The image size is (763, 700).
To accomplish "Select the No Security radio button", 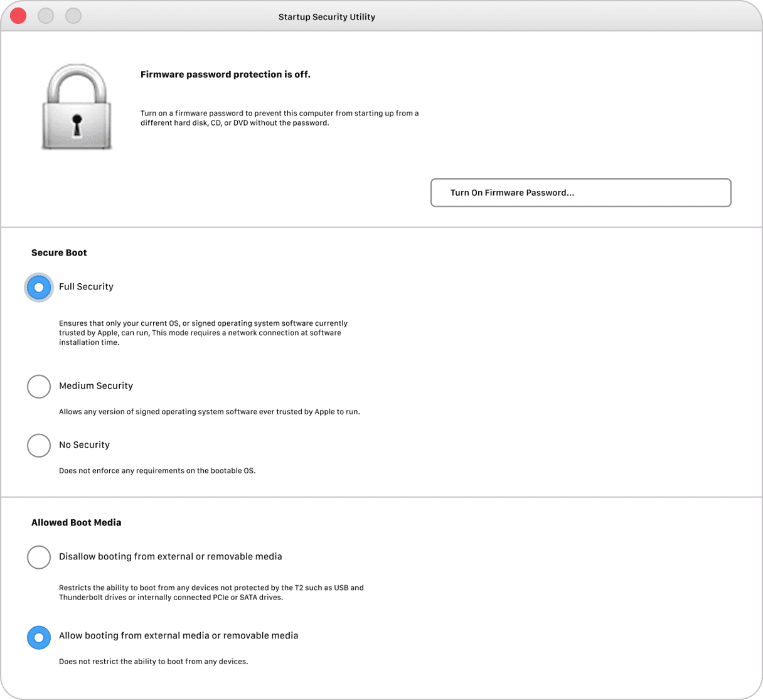I will pyautogui.click(x=39, y=446).
